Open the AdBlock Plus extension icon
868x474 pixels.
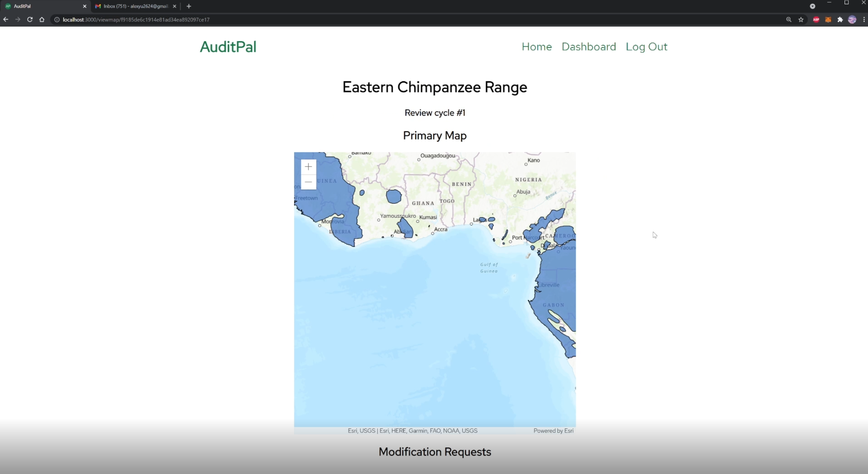coord(816,20)
